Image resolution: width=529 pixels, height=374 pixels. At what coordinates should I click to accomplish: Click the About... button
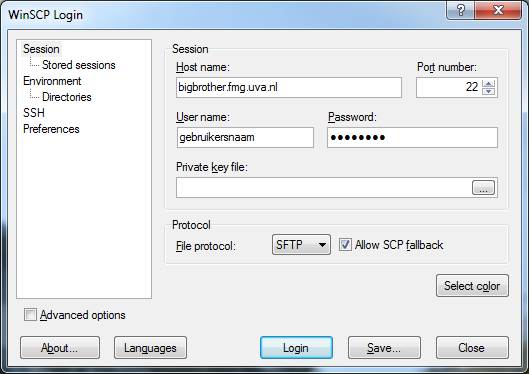click(60, 348)
